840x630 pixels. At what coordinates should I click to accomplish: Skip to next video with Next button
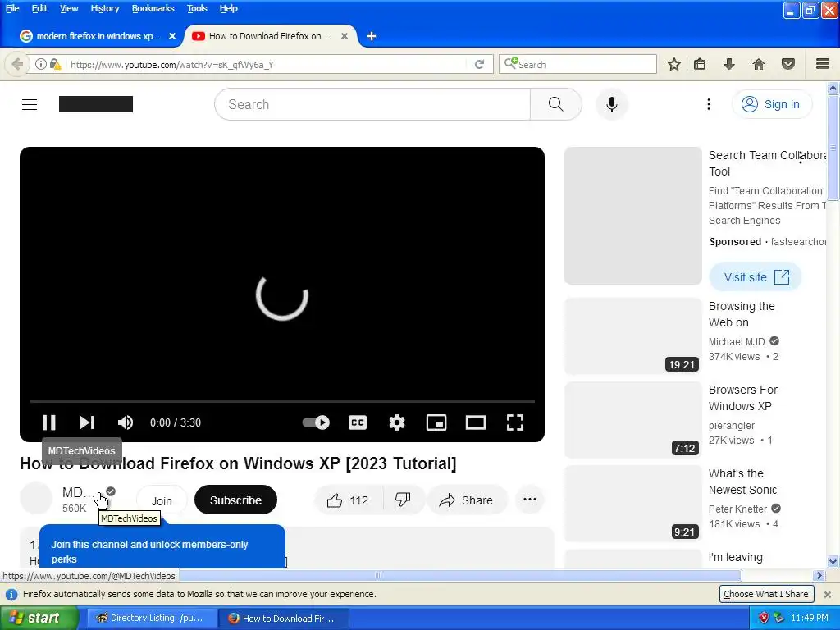coord(87,422)
